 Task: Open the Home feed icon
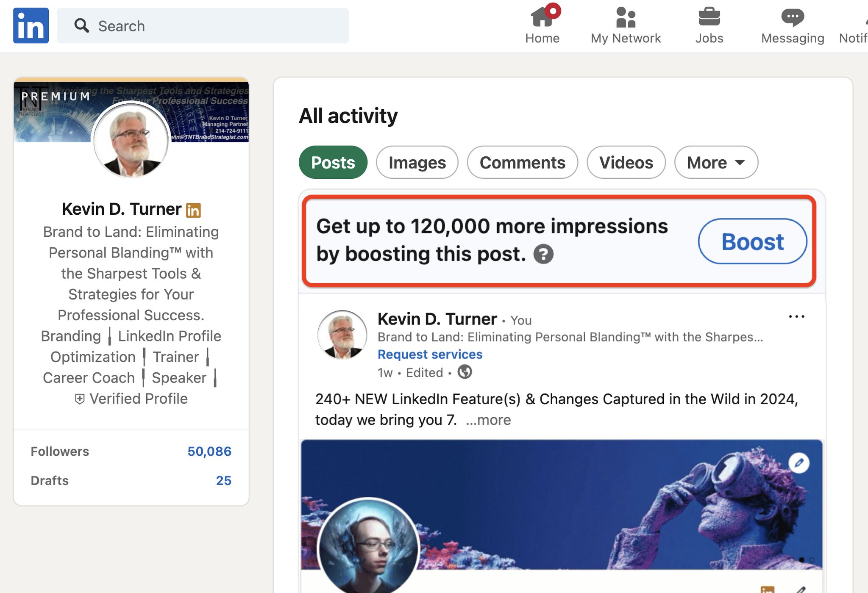542,18
